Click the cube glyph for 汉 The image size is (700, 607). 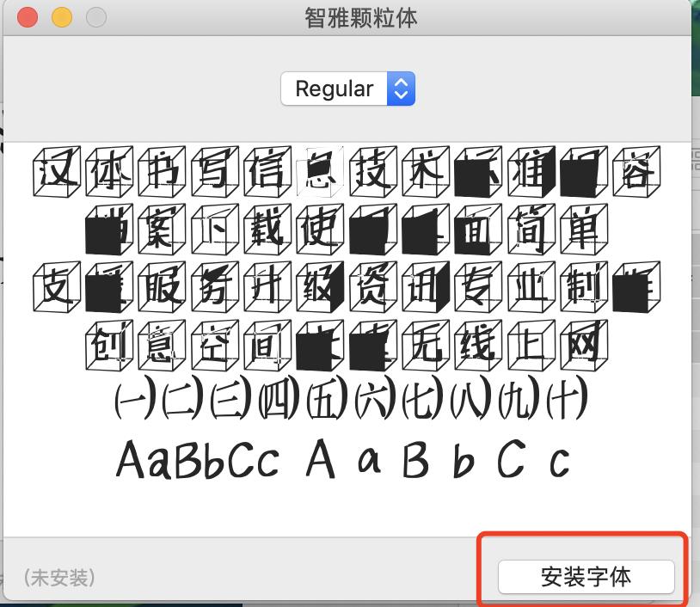[x=54, y=170]
